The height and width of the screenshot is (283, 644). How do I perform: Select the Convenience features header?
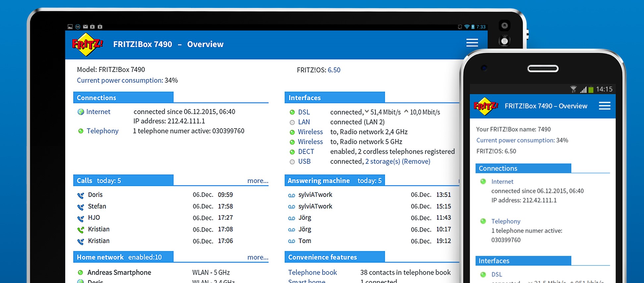335,257
